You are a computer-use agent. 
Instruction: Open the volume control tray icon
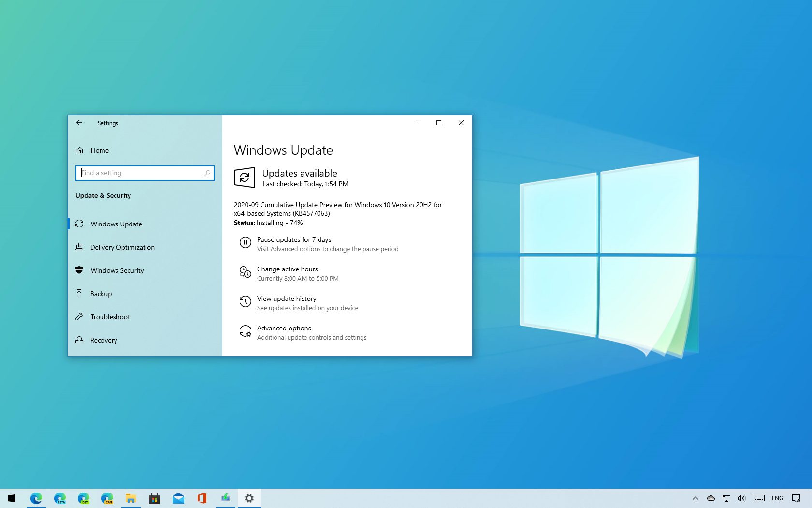tap(742, 498)
